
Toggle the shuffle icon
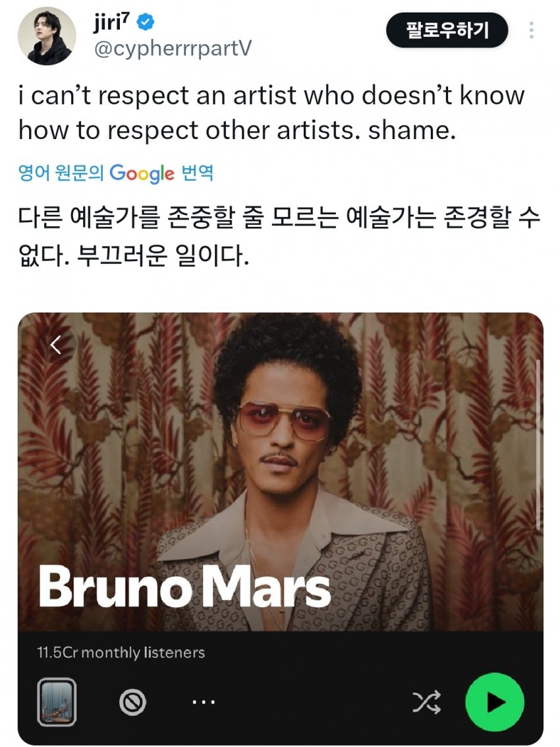426,702
